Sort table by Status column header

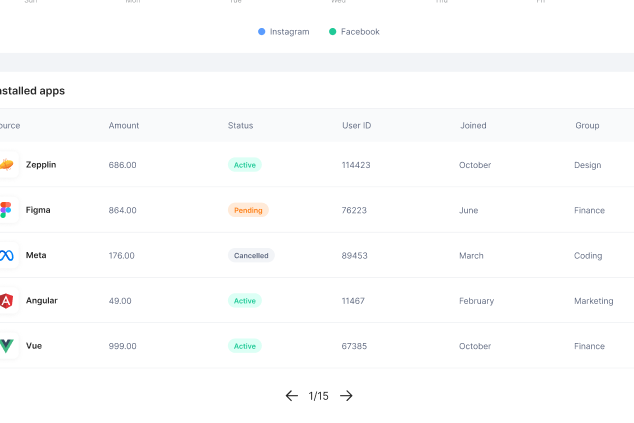[x=240, y=126]
